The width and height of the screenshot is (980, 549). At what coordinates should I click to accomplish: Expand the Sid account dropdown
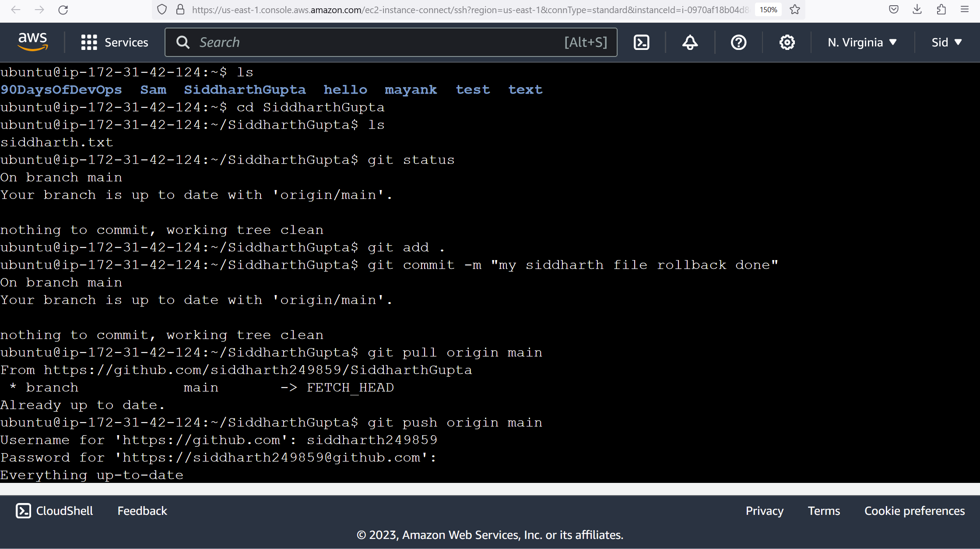click(946, 42)
